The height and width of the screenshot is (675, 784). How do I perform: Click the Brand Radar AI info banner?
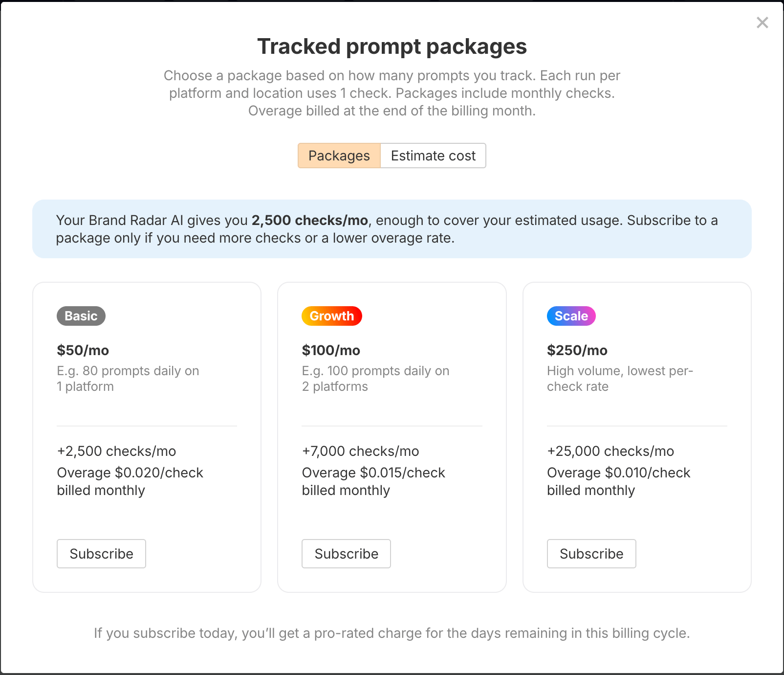(391, 228)
